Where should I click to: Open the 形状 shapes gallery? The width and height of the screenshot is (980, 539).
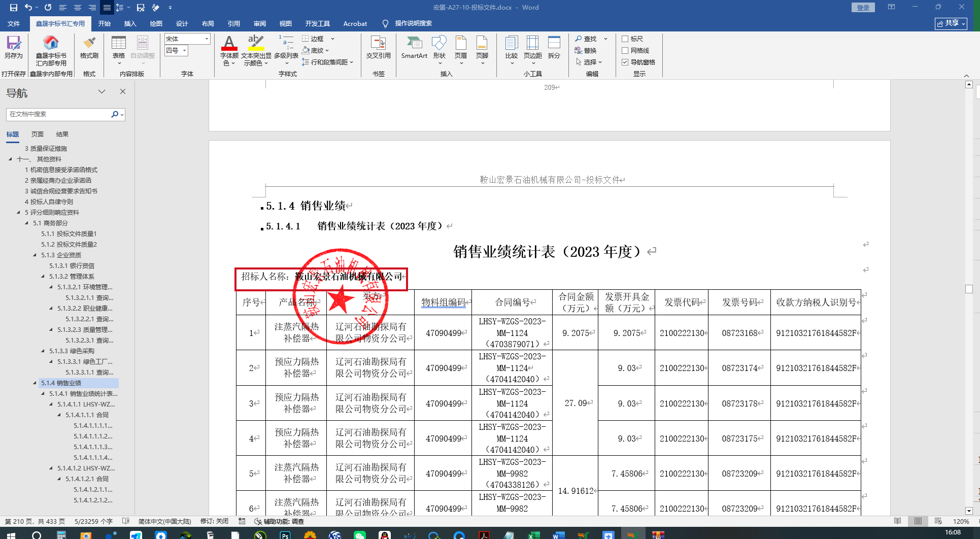point(439,47)
